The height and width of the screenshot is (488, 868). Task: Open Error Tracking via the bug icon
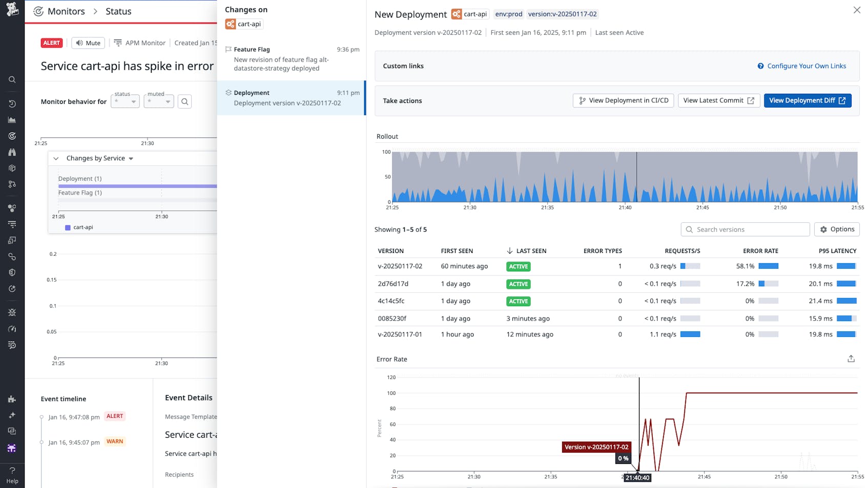(x=12, y=312)
